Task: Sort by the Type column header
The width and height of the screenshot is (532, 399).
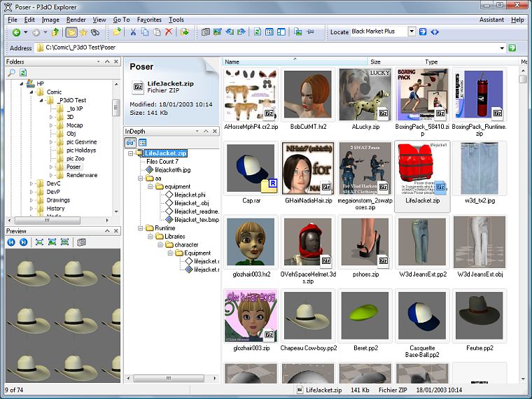Action: click(470, 62)
